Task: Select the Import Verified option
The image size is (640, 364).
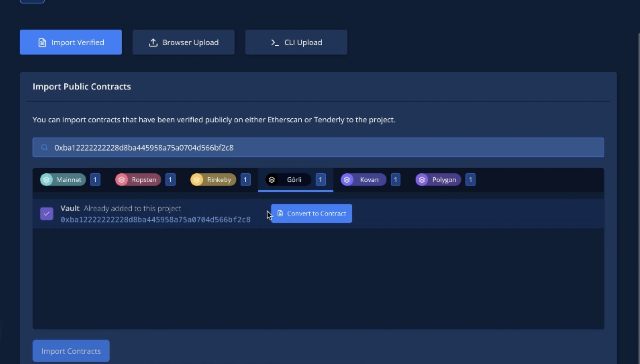Action: pyautogui.click(x=71, y=42)
